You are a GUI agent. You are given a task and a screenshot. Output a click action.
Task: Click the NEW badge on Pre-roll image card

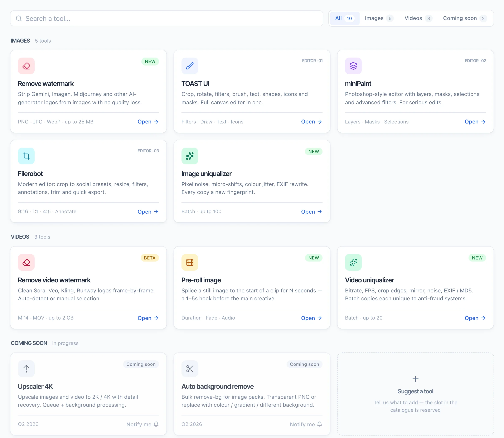(314, 258)
